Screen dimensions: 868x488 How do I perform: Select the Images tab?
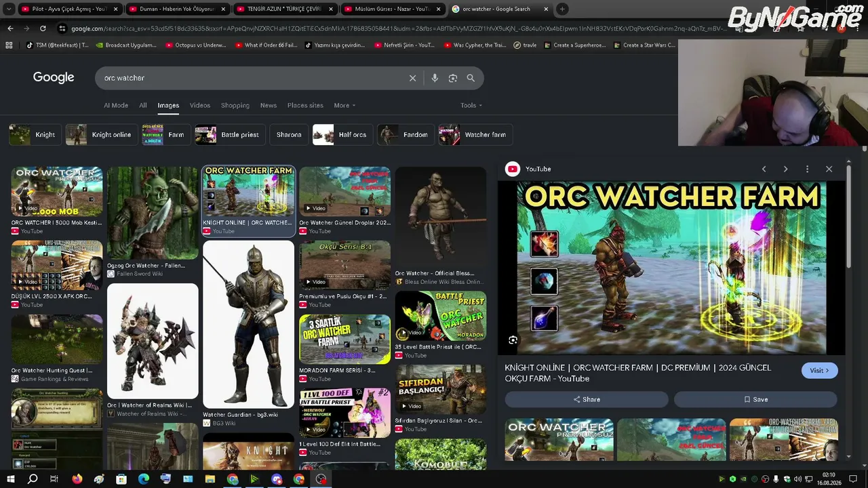click(x=168, y=105)
